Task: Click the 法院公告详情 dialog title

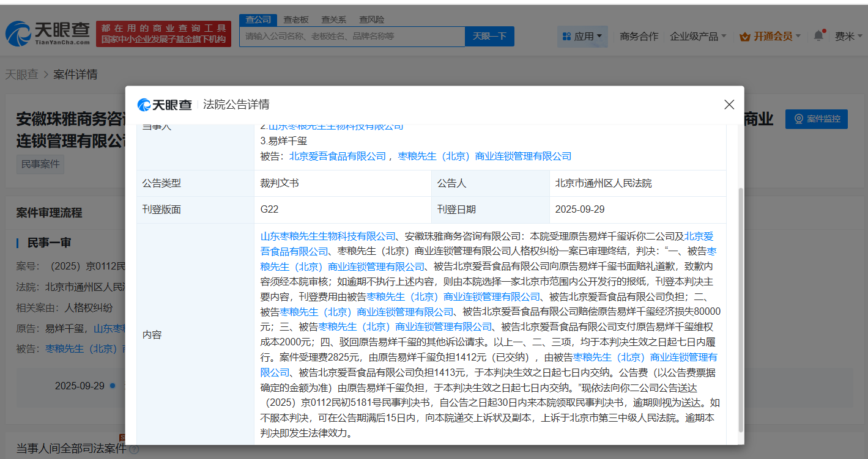Action: click(x=236, y=105)
